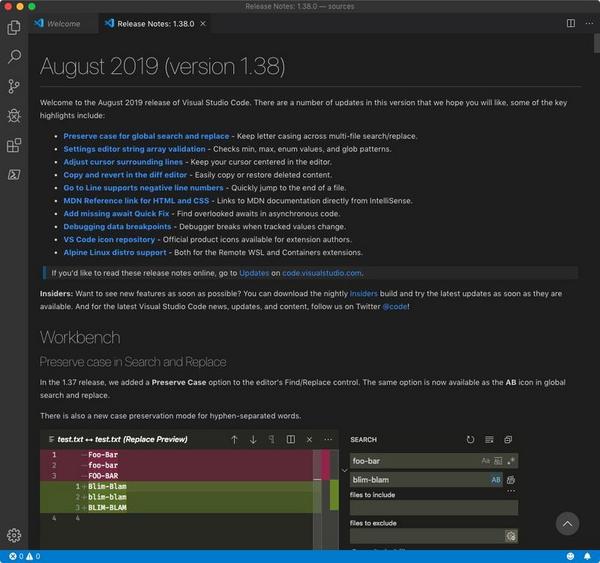Image resolution: width=600 pixels, height=563 pixels.
Task: Open the Manage gear menu
Action: point(14,535)
